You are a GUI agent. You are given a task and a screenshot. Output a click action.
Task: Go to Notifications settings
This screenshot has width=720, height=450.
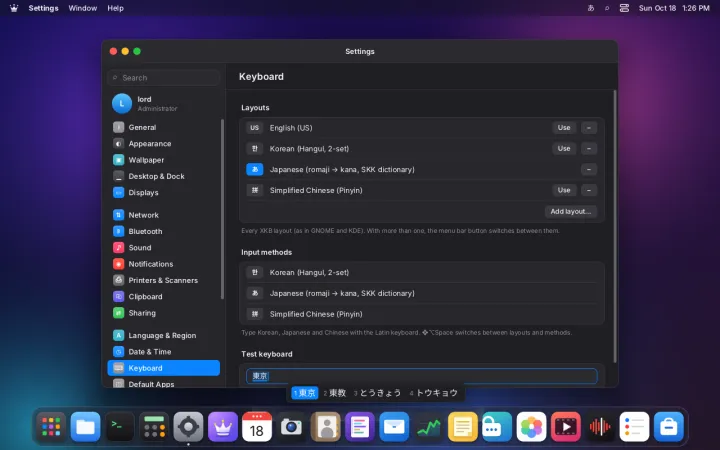pyautogui.click(x=163, y=264)
